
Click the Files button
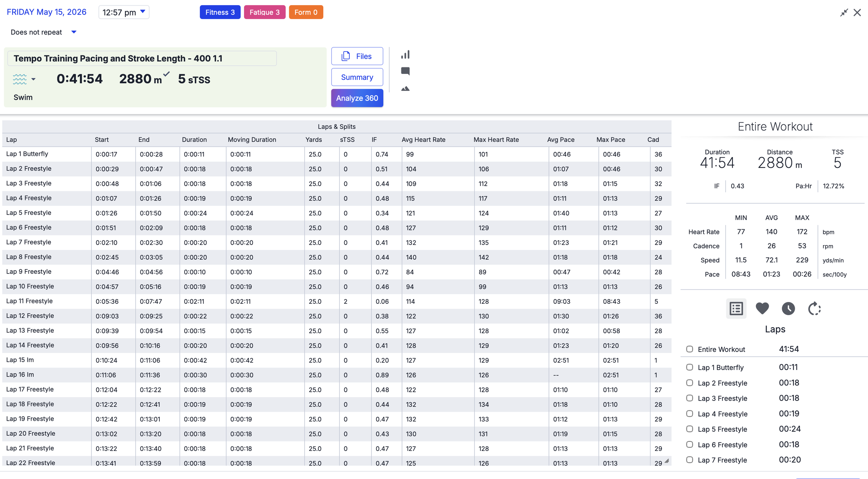pyautogui.click(x=357, y=56)
